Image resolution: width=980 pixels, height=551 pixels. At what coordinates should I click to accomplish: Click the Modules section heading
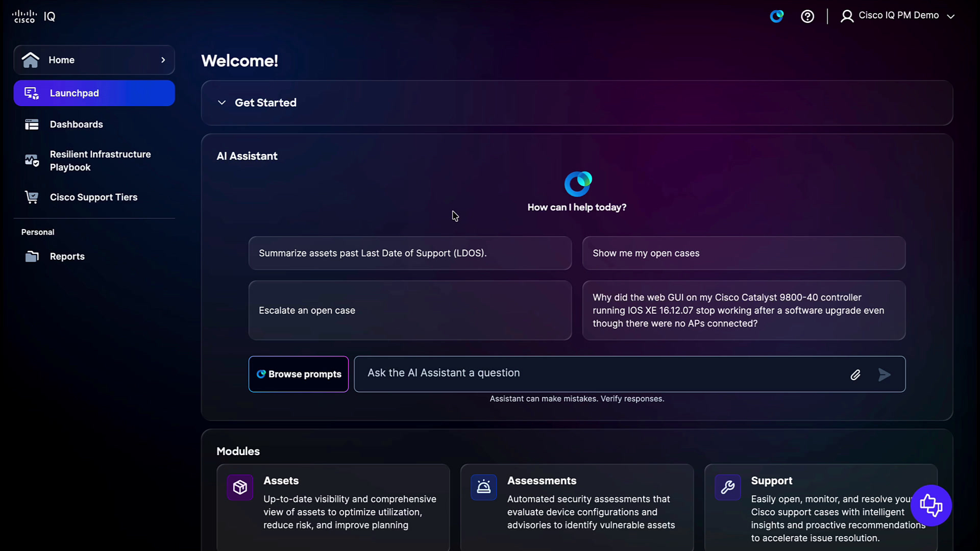pyautogui.click(x=238, y=451)
